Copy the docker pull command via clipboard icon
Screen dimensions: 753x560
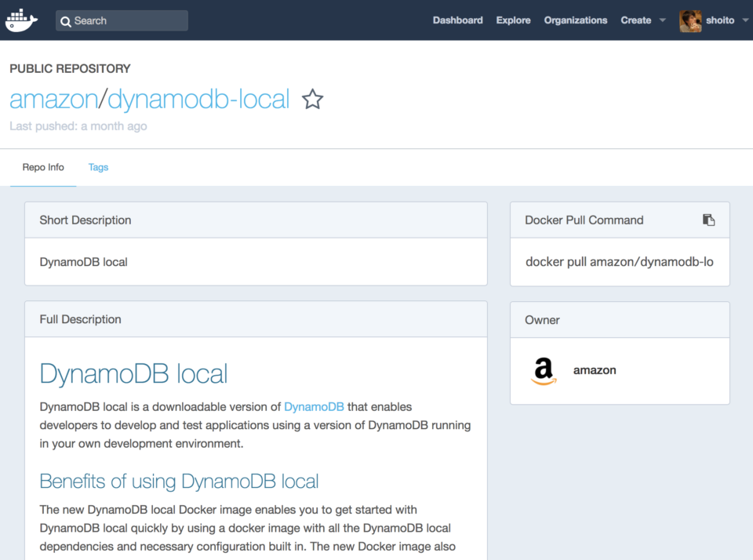(x=709, y=220)
